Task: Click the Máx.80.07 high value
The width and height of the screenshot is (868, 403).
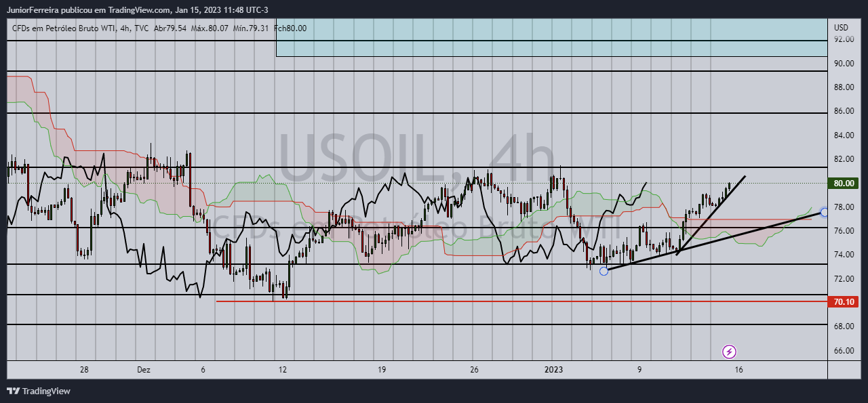Action: click(210, 28)
